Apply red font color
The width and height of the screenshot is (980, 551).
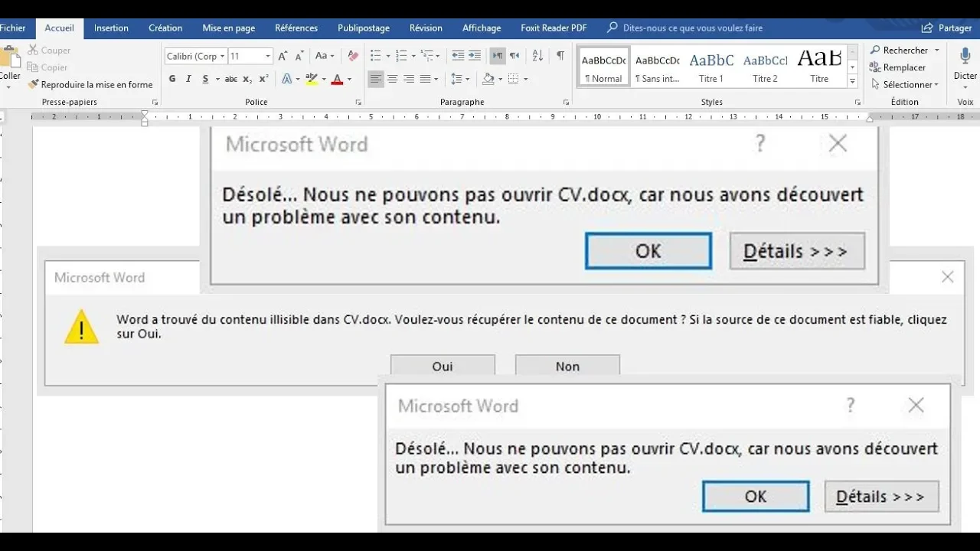click(x=338, y=79)
